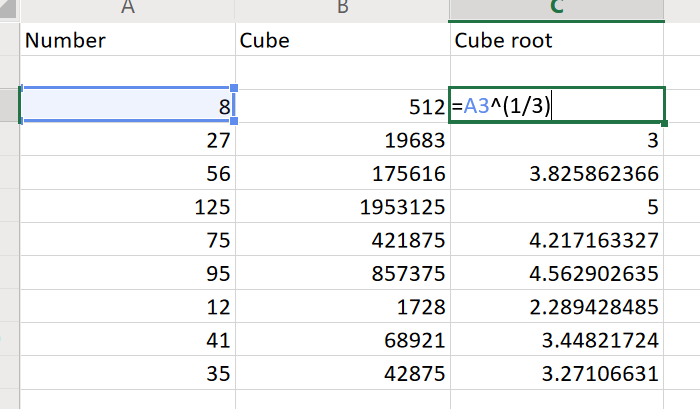Screen dimensions: 700x409
Task: Click the 'Cube' heading cell
Action: [x=342, y=41]
